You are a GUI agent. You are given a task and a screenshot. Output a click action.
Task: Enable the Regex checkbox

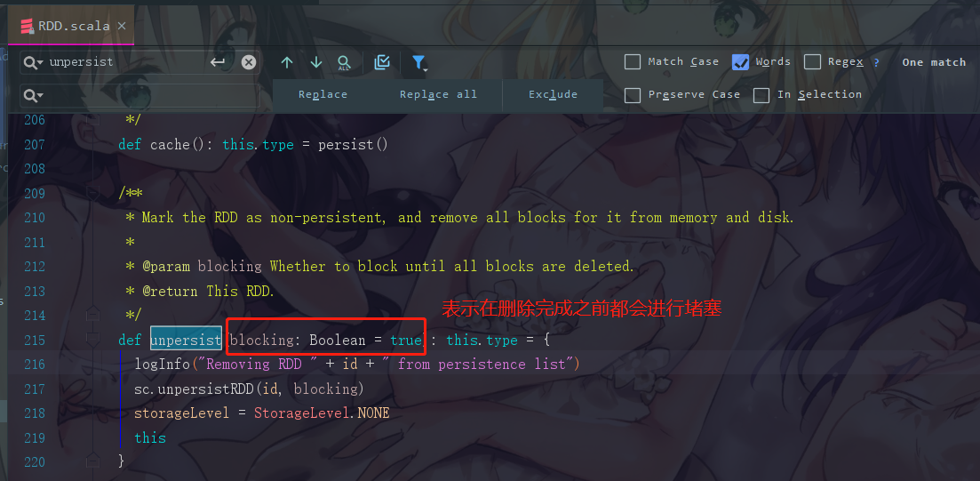click(x=812, y=62)
